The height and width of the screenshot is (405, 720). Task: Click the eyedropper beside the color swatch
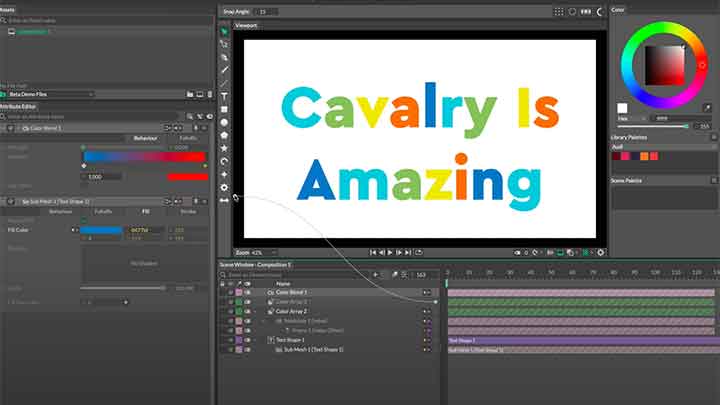tap(707, 108)
